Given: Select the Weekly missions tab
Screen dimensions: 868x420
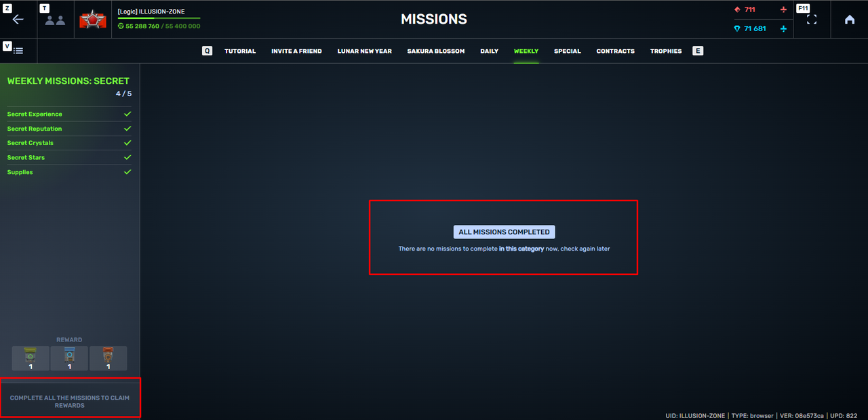Looking at the screenshot, I should pyautogui.click(x=526, y=51).
